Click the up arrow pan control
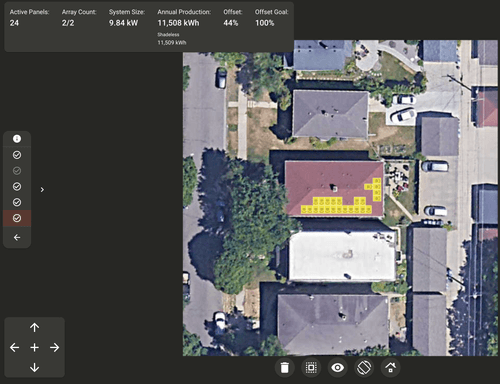The height and width of the screenshot is (384, 500). pos(34,328)
